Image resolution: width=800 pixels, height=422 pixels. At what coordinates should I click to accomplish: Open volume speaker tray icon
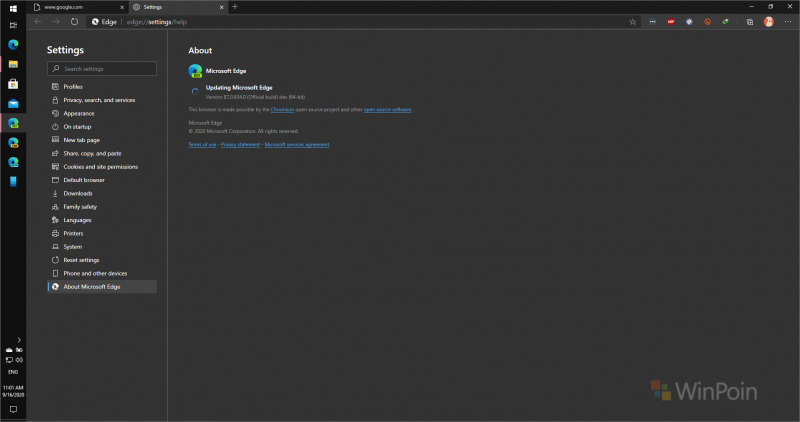(19, 360)
